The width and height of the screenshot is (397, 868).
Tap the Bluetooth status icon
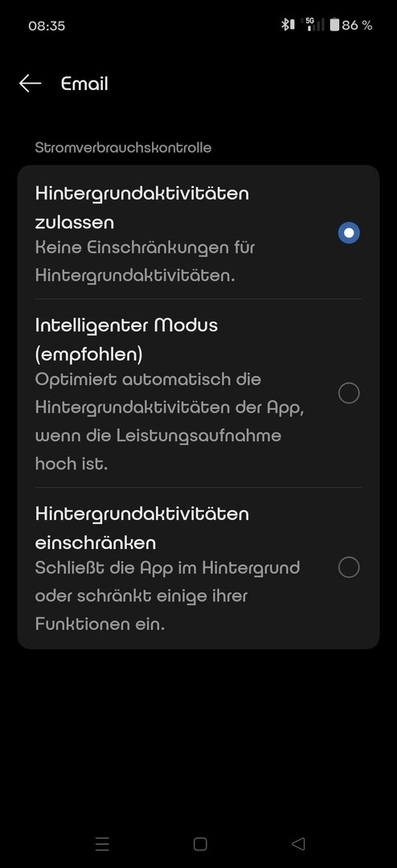coord(288,25)
